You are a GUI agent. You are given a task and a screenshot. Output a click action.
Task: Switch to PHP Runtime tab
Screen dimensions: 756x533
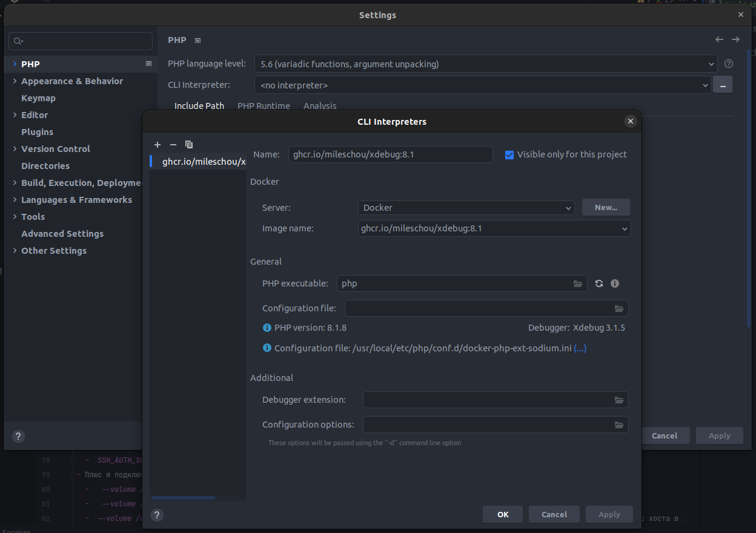264,105
